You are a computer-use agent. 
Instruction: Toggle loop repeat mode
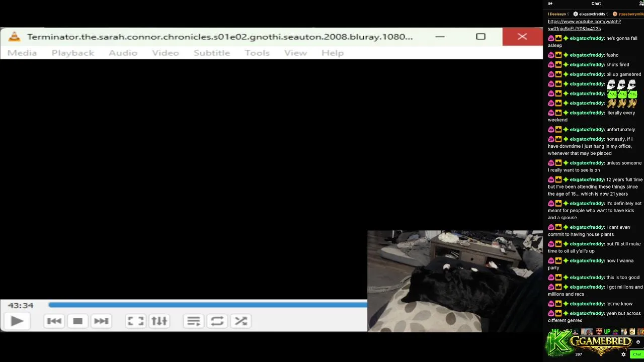(x=217, y=321)
